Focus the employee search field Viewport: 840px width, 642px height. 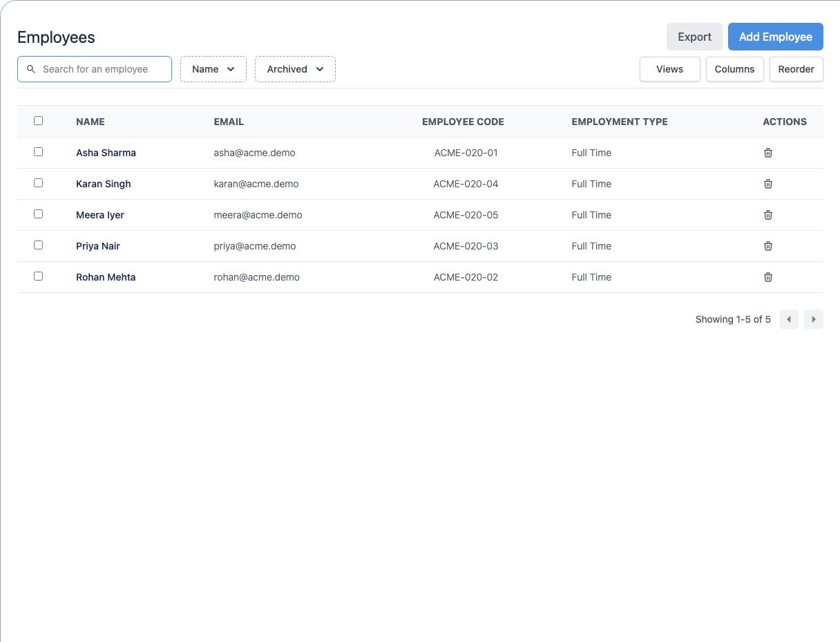[x=95, y=69]
